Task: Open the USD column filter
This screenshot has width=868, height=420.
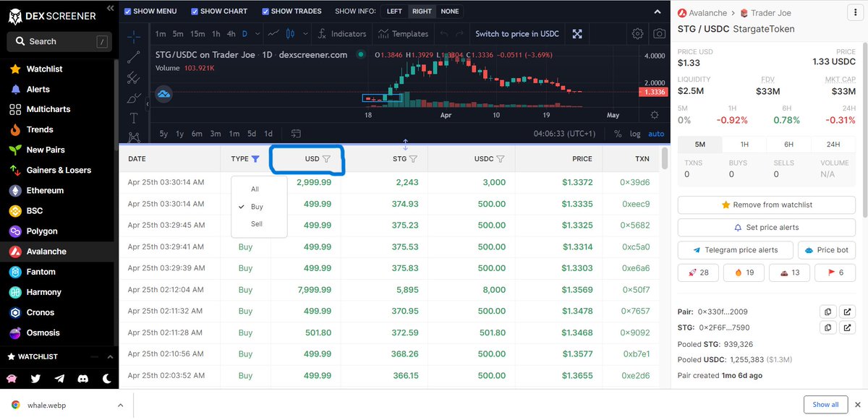Action: click(x=326, y=159)
